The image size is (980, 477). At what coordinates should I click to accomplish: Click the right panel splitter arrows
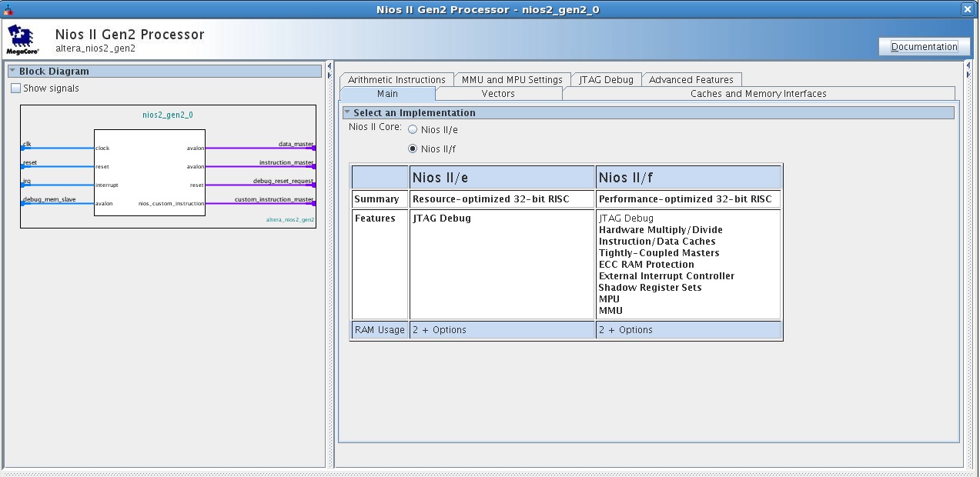click(968, 70)
